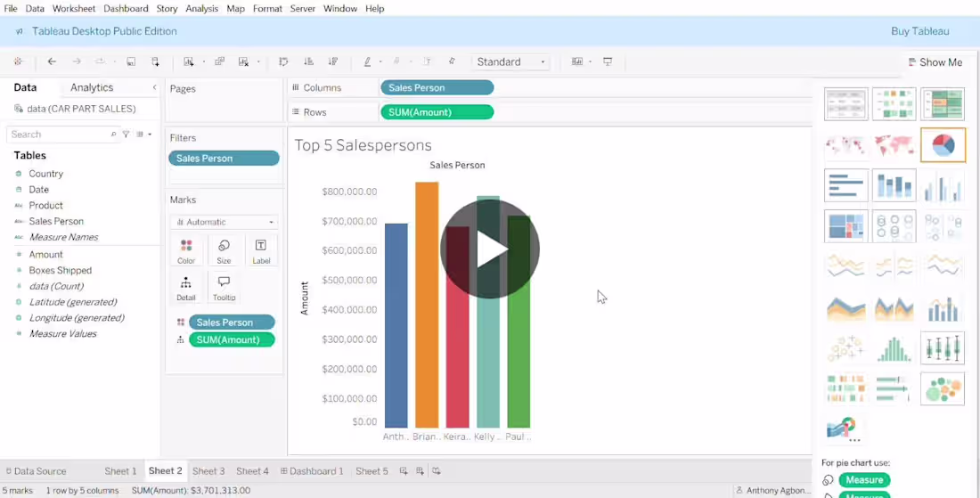Select the highlight table in Show Me
This screenshot has height=498, width=980.
click(x=943, y=103)
